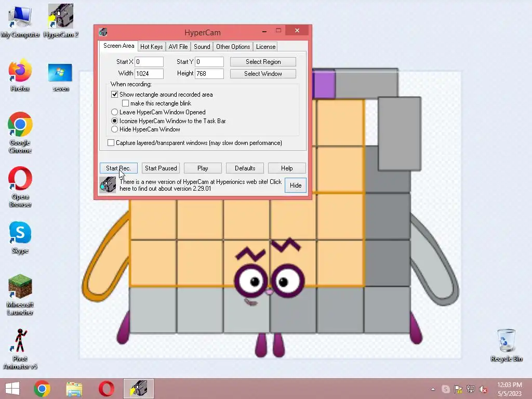This screenshot has width=532, height=399.
Task: Minimize the HyperCam window
Action: pos(264,31)
